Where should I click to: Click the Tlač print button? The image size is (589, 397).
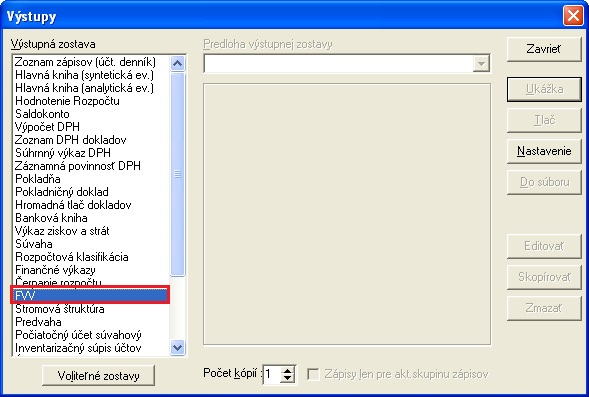[544, 120]
